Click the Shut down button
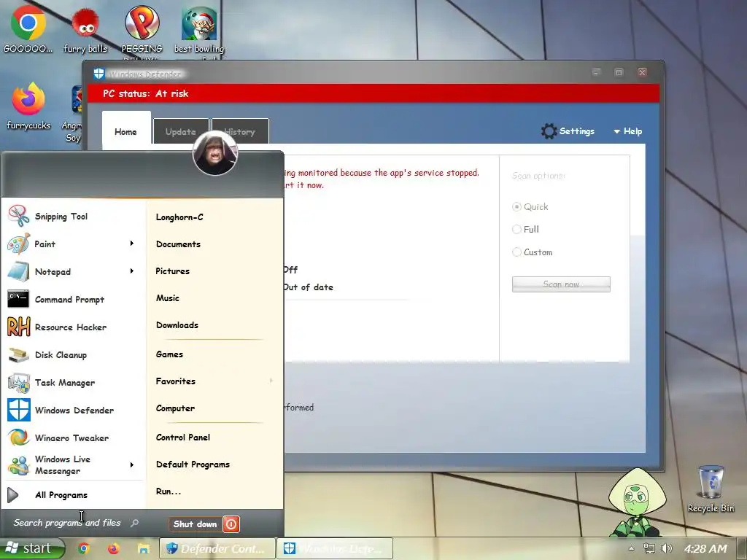This screenshot has height=560, width=747. (x=196, y=524)
